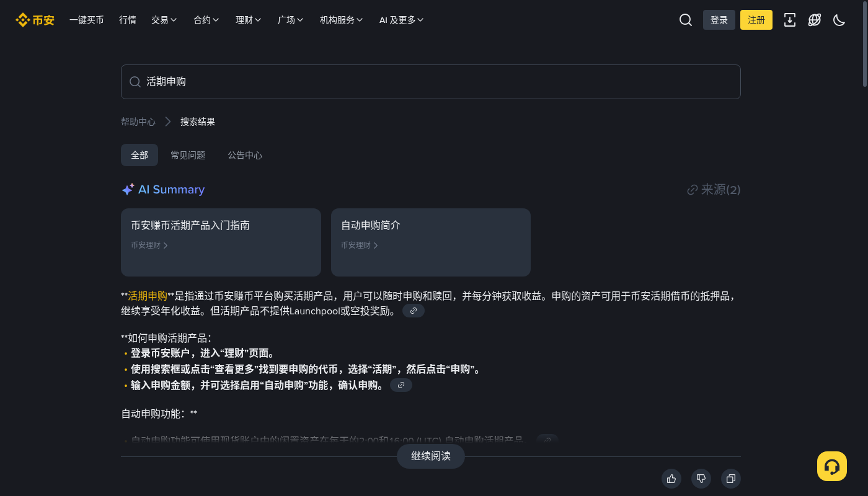
Task: Switch to the 公告中心 tab
Action: pos(245,155)
